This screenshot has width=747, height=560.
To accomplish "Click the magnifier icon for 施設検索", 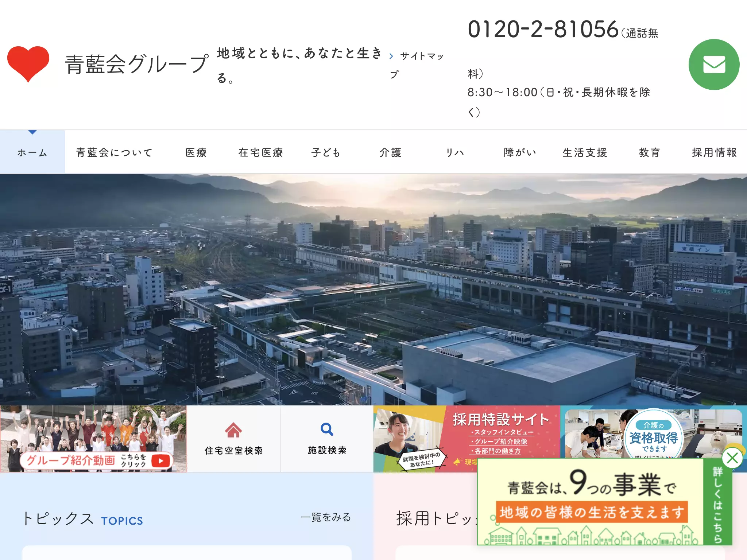I will tap(327, 429).
